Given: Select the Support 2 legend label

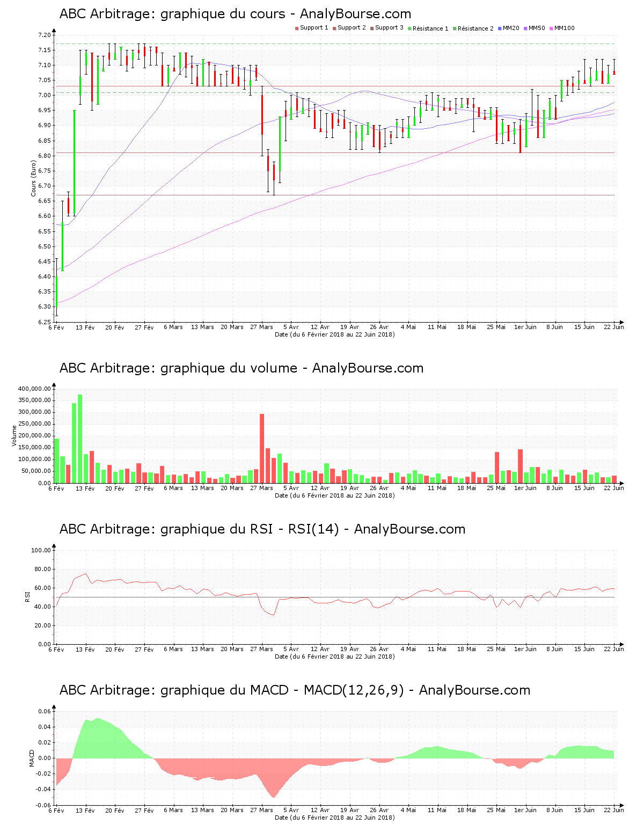Looking at the screenshot, I should (352, 28).
